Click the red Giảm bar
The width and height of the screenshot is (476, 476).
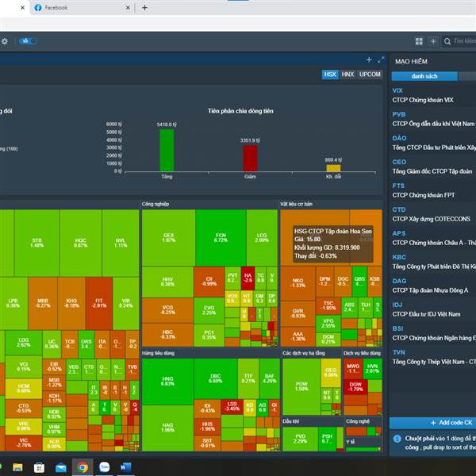click(x=250, y=159)
